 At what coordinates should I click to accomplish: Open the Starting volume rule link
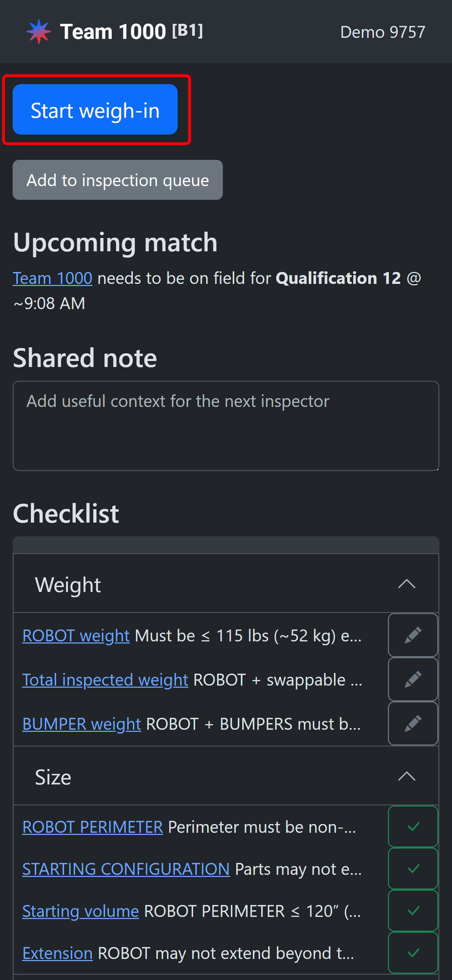coord(80,911)
